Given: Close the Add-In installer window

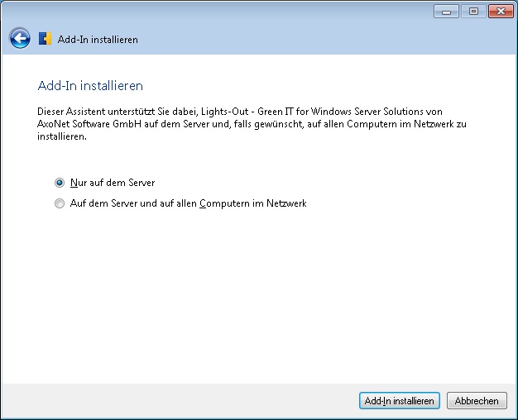Looking at the screenshot, I should [501, 12].
